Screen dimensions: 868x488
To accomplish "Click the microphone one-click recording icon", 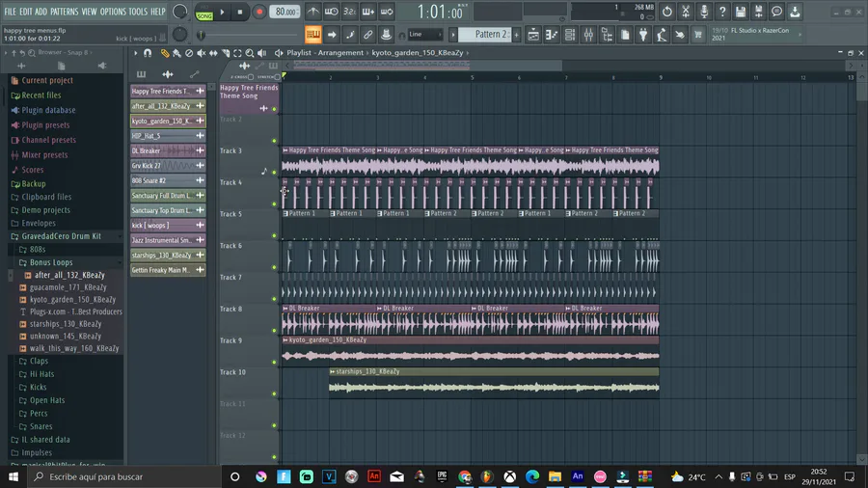I will 704,12.
